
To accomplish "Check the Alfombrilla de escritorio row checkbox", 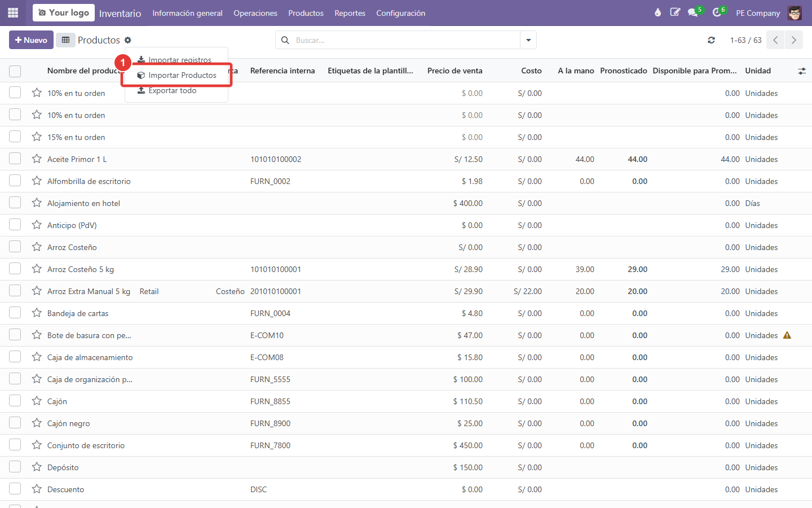I will 15,181.
